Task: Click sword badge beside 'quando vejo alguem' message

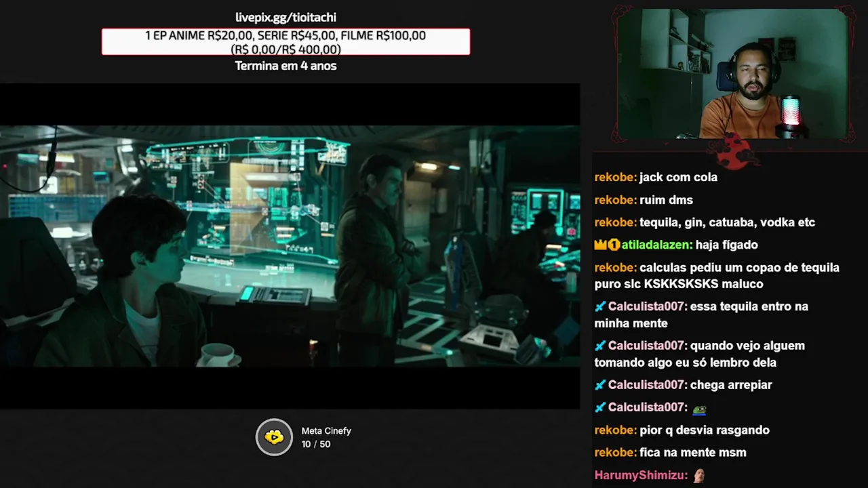Action: [600, 346]
